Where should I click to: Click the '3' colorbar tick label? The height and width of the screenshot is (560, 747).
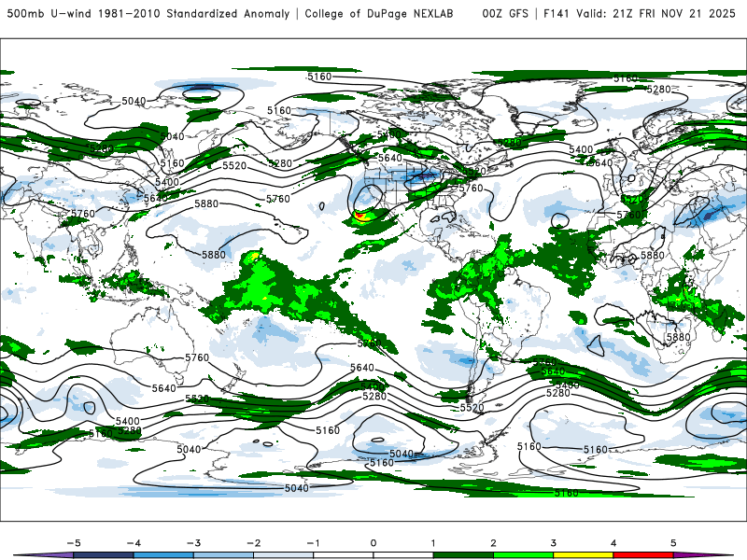coord(553,543)
